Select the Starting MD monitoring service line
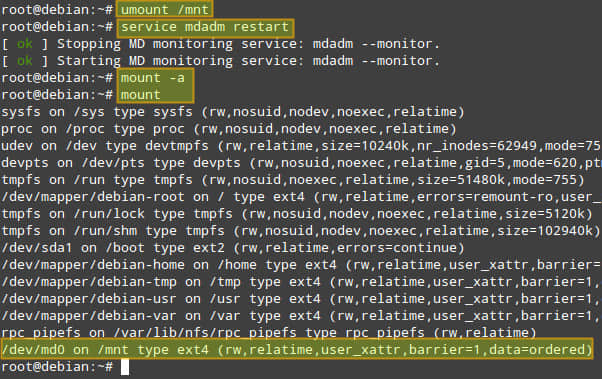Viewport: 602px width, 379px height. click(220, 61)
